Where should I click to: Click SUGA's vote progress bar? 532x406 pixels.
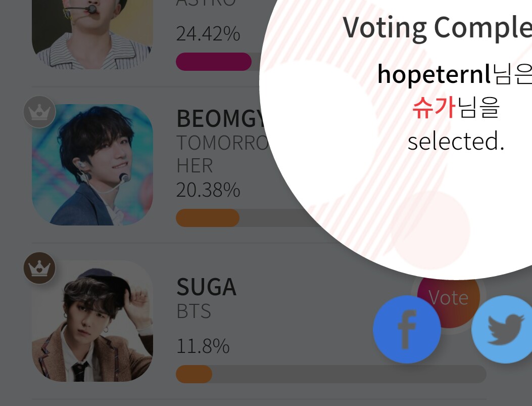click(331, 374)
